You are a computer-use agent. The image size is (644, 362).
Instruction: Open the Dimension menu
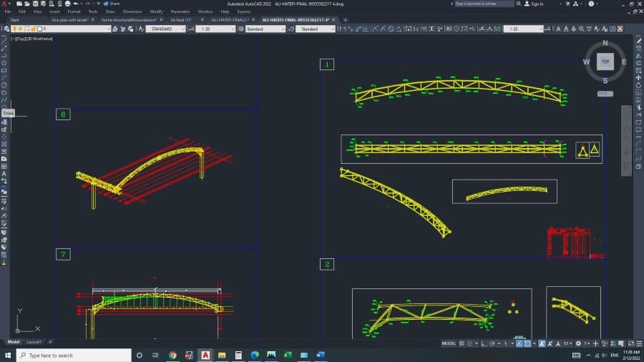coord(132,11)
